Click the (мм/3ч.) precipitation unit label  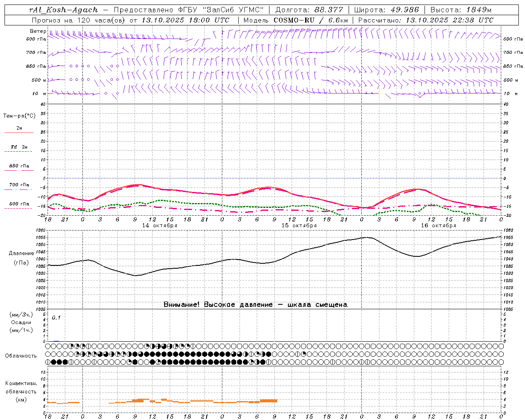point(21,315)
